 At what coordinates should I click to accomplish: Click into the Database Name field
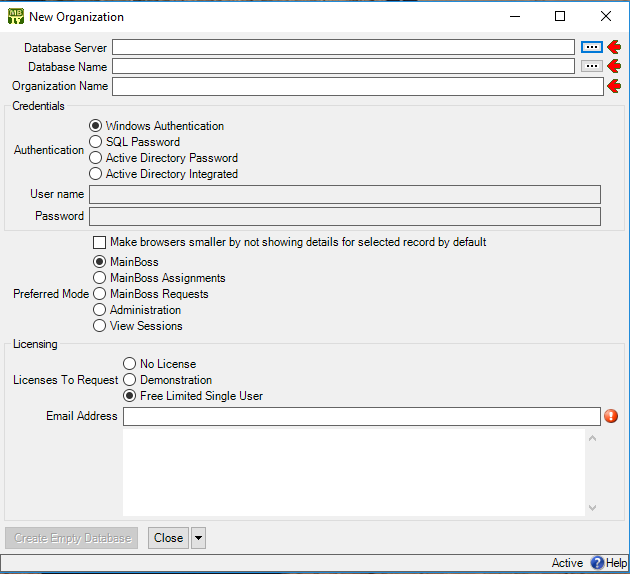coord(344,66)
